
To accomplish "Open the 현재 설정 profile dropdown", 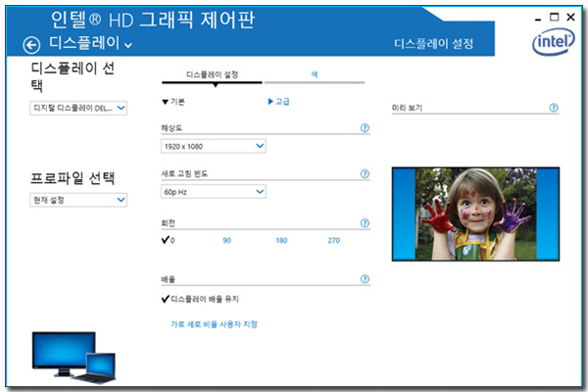I will tap(78, 200).
